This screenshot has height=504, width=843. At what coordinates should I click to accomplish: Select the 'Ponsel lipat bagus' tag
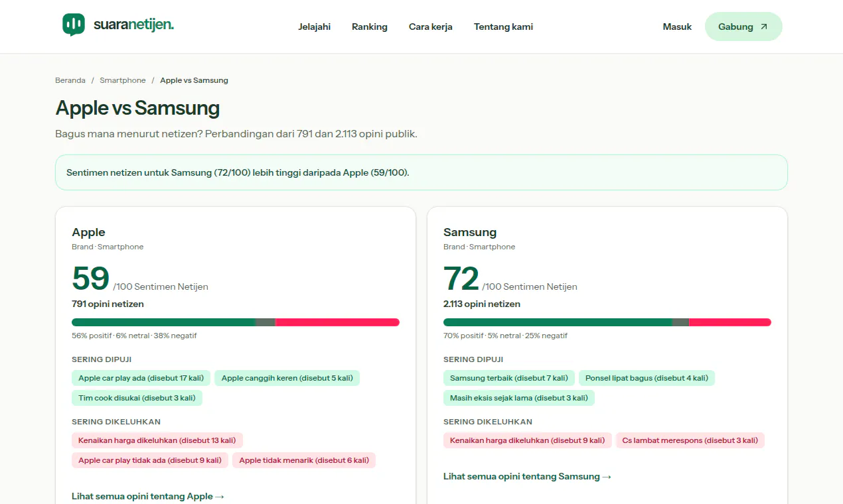pyautogui.click(x=647, y=378)
